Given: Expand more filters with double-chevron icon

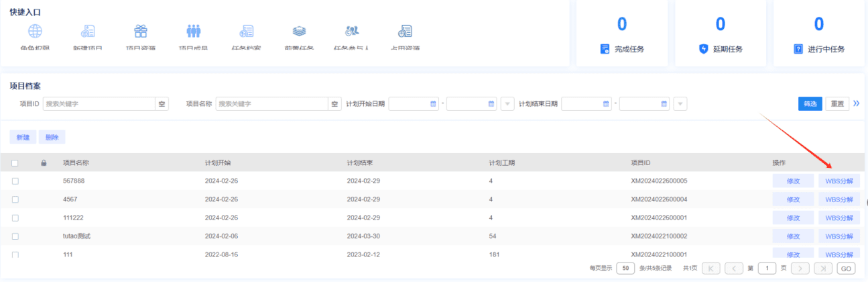Looking at the screenshot, I should point(856,103).
